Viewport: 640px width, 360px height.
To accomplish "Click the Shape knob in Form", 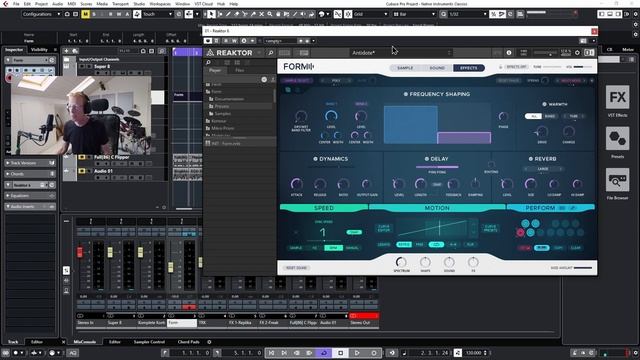I will (425, 262).
